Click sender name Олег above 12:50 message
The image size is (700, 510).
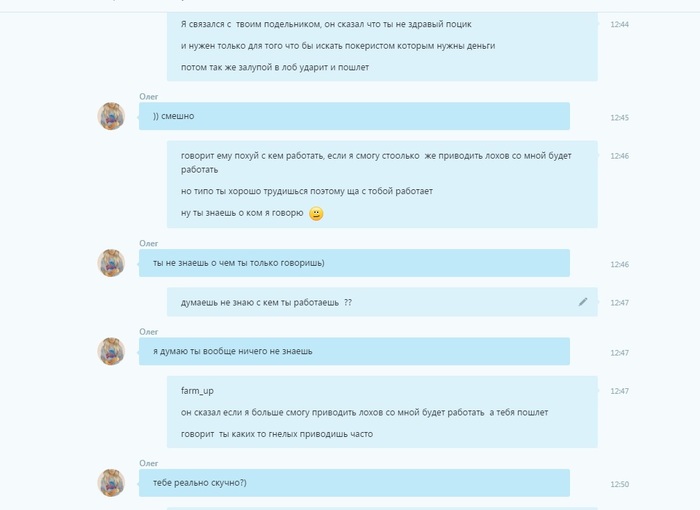(149, 463)
